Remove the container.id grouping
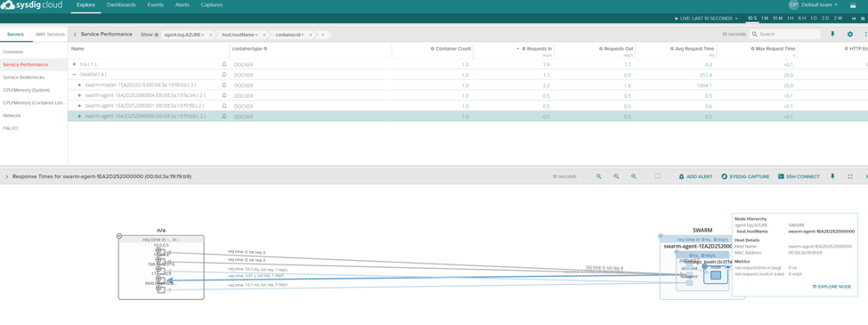Viewport: 868px width, 325px height. (312, 35)
